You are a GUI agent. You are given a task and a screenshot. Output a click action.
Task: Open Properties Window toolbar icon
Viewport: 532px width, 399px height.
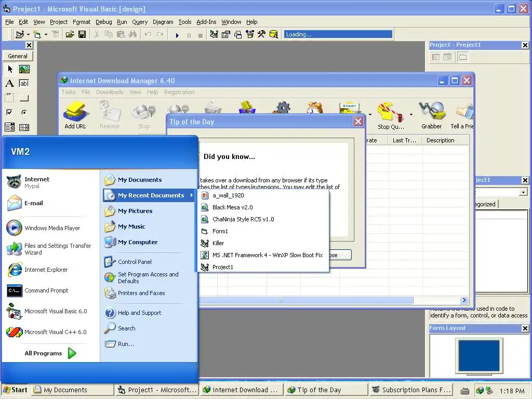[225, 34]
